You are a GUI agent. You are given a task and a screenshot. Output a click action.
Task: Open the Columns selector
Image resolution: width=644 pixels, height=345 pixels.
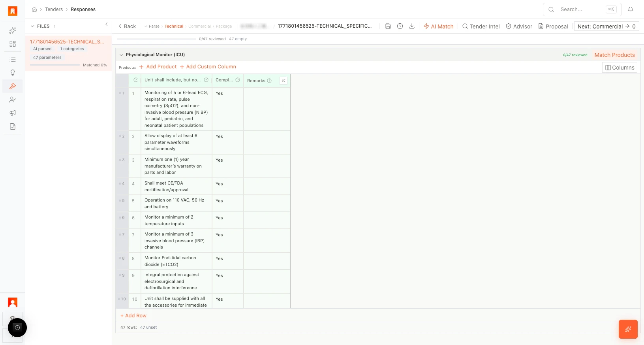(x=620, y=68)
